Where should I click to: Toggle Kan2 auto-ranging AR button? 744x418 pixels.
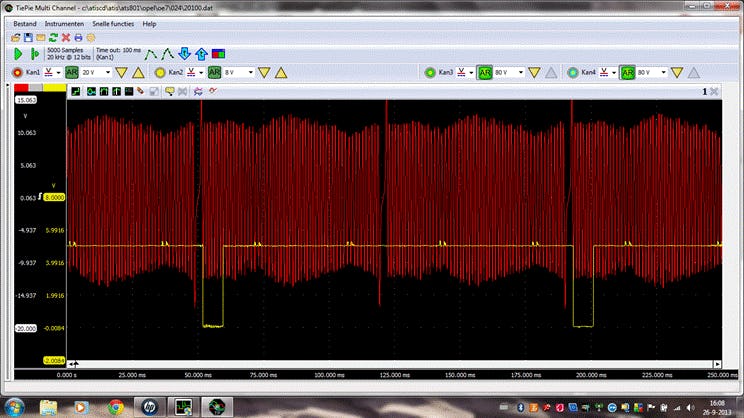click(215, 73)
